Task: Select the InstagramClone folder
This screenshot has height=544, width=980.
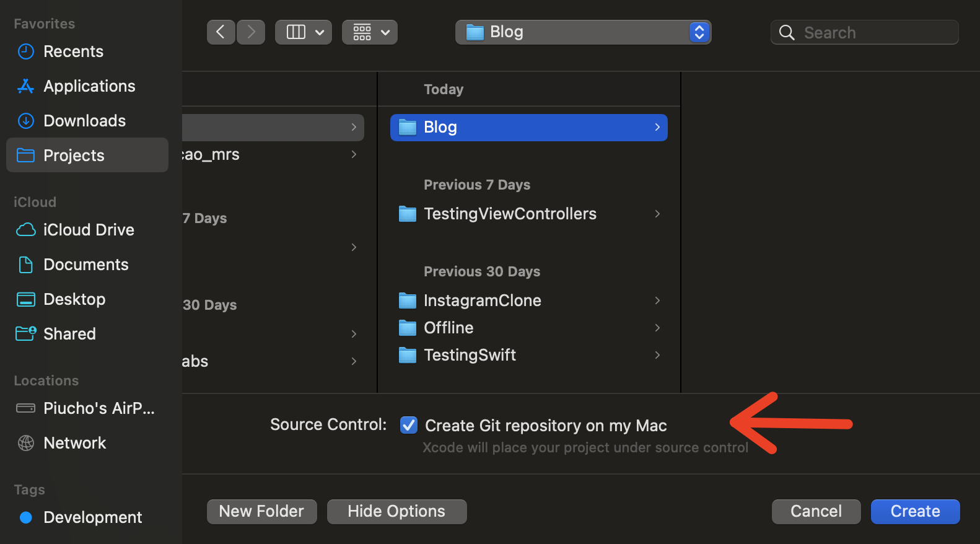Action: point(529,301)
